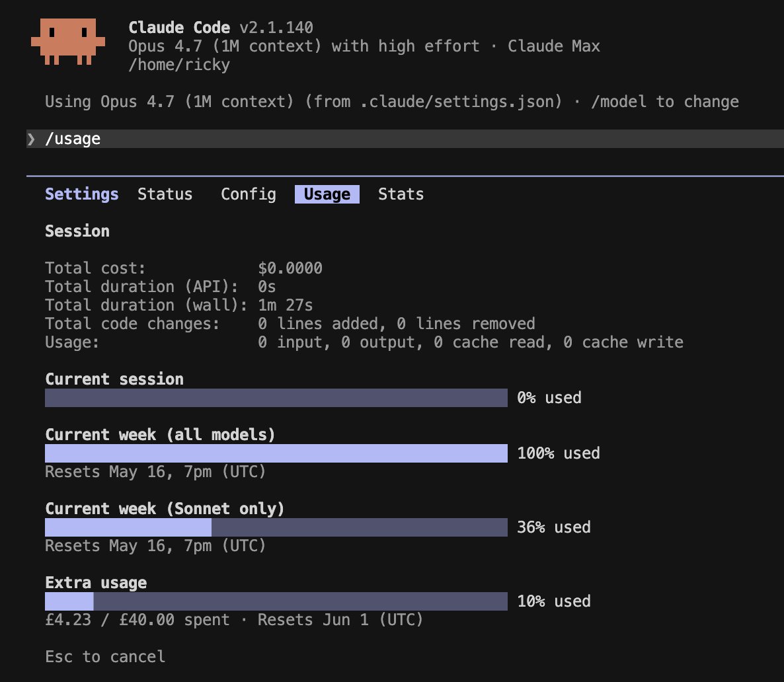Viewport: 784px width, 682px height.
Task: Click the '100% used' label
Action: coord(559,453)
